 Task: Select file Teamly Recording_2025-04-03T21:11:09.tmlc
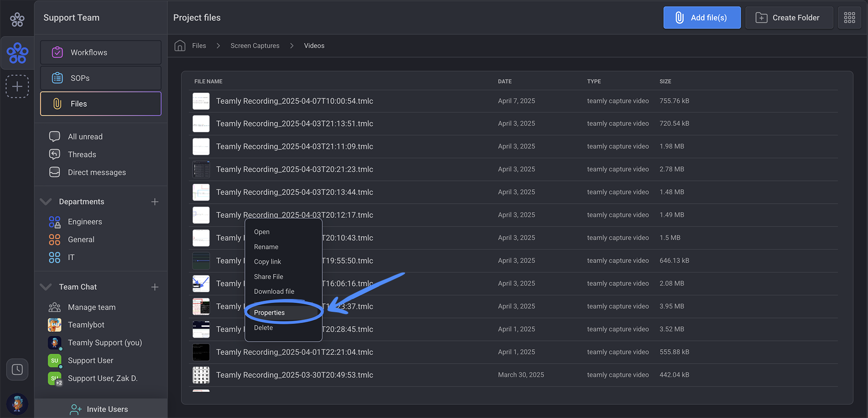click(x=294, y=146)
